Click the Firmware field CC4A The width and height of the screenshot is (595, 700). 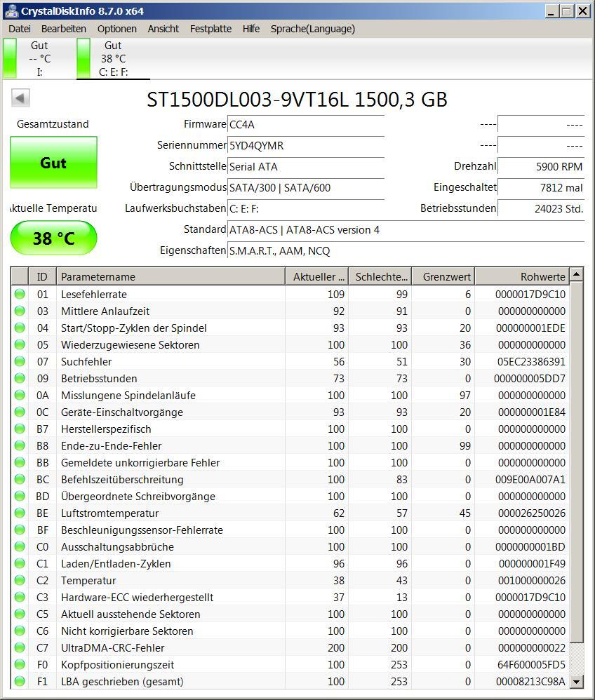point(306,125)
